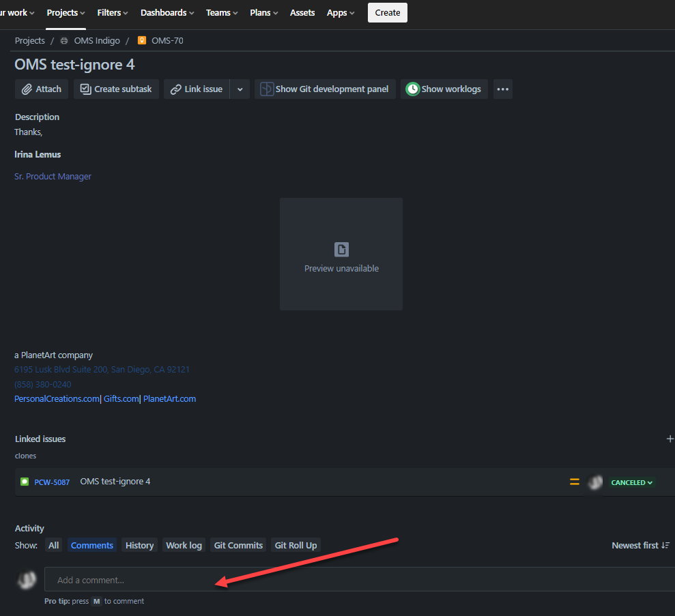Click the Link issue button

197,89
